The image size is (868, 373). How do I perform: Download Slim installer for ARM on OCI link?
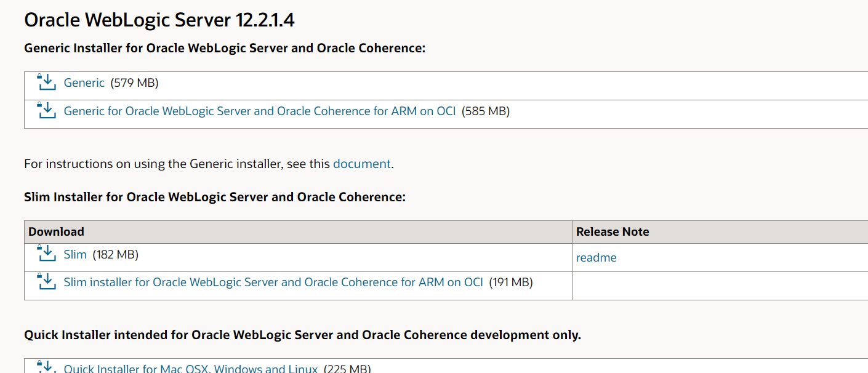[x=273, y=283]
